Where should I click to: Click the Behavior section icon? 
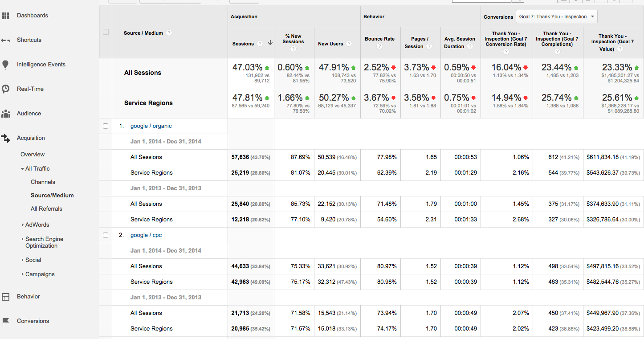coord(5,297)
